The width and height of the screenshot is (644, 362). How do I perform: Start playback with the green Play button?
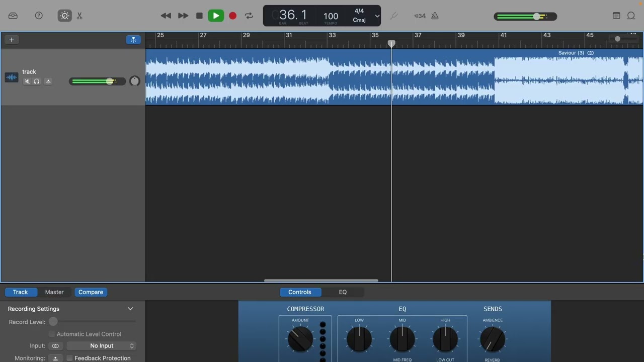coord(216,16)
